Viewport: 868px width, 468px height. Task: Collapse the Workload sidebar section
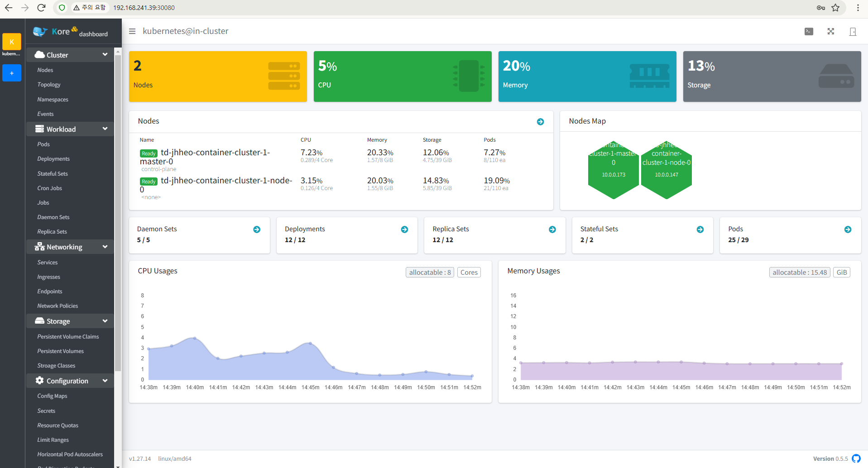pyautogui.click(x=105, y=129)
